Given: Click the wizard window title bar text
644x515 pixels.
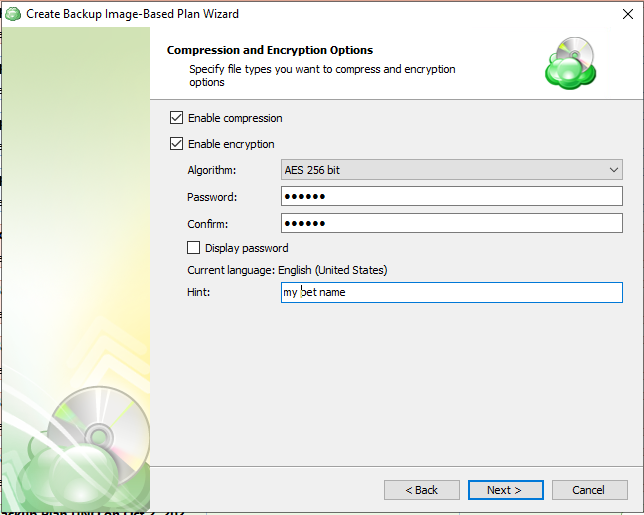Looking at the screenshot, I should point(132,14).
